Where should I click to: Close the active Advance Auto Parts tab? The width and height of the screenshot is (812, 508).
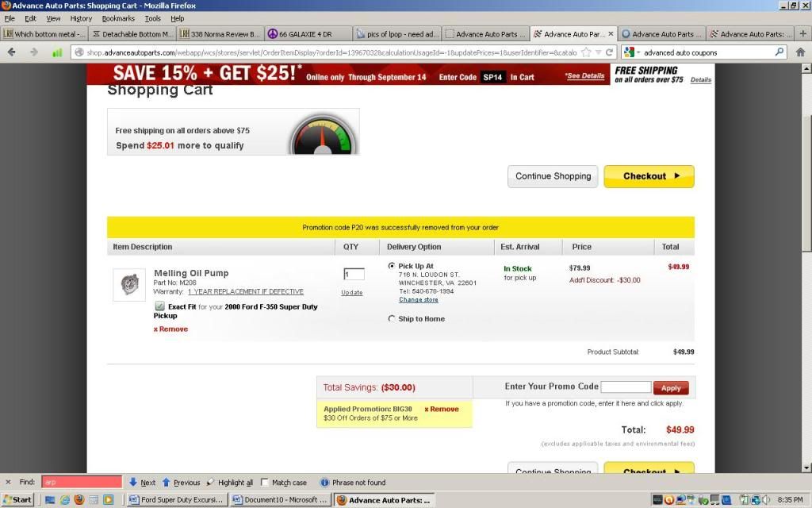tap(611, 33)
